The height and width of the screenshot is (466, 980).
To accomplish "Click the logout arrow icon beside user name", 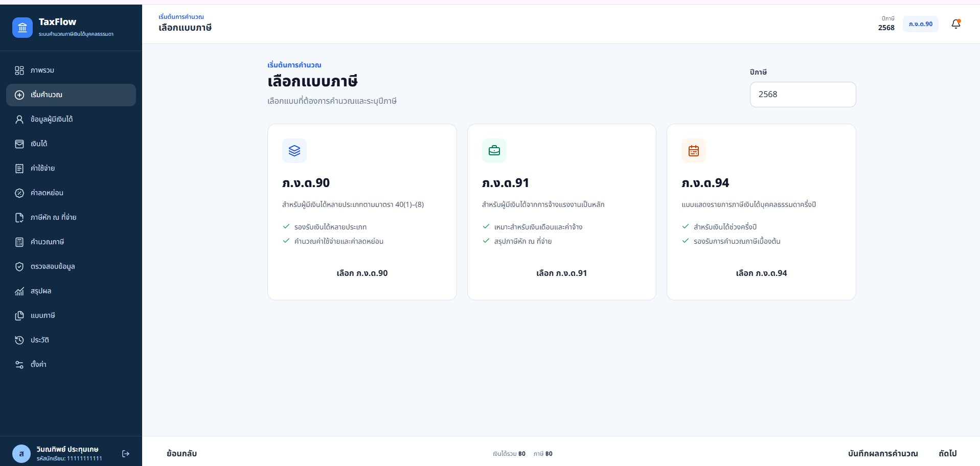I will [x=126, y=454].
